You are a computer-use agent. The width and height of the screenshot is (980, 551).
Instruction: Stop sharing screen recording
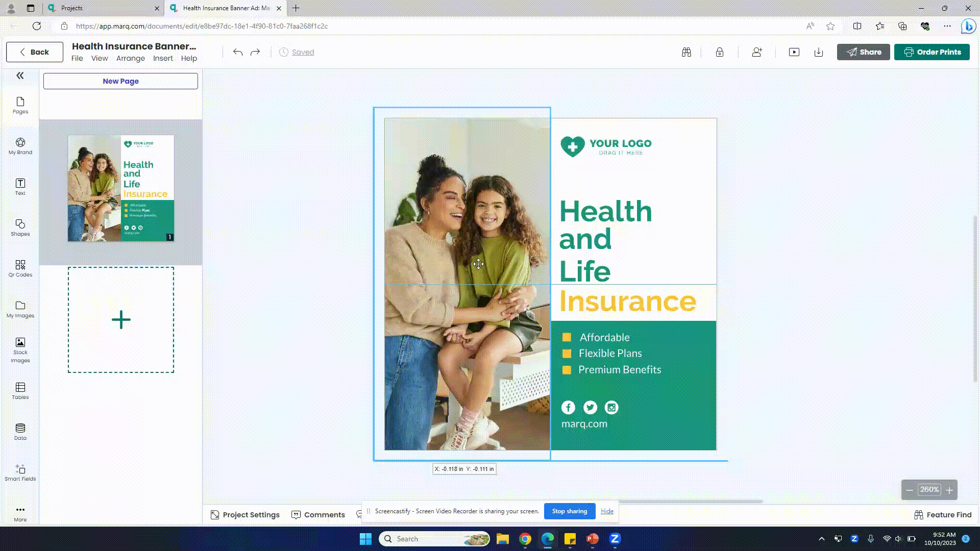click(570, 511)
